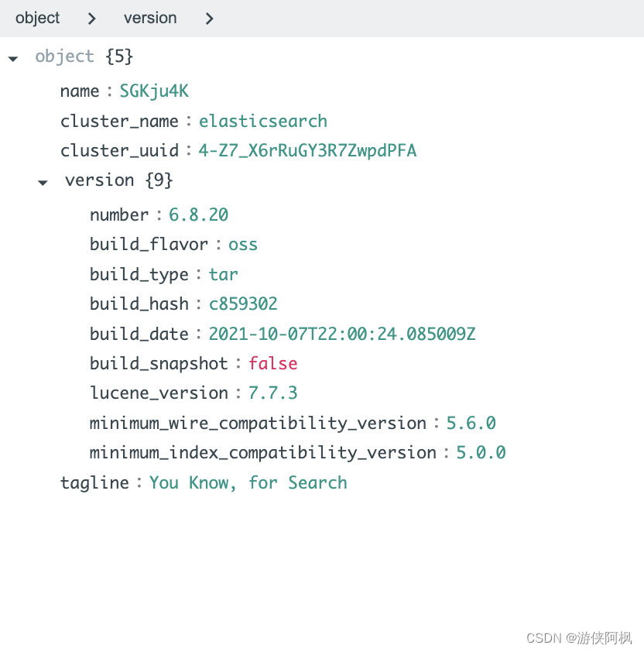Select the 'build_date' key
The height and width of the screenshot is (652, 644).
click(x=139, y=334)
